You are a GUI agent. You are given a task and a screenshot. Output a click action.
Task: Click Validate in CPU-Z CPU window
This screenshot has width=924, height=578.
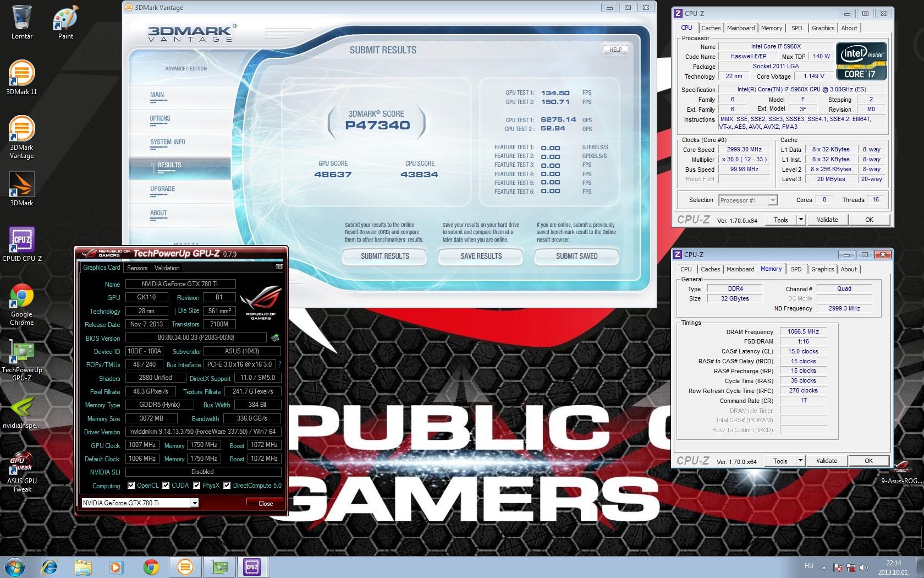point(827,220)
